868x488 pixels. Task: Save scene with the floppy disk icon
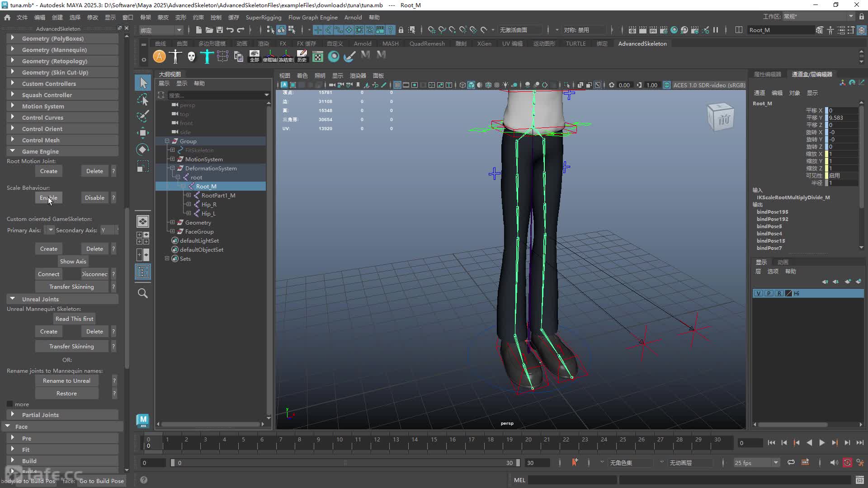[220, 30]
